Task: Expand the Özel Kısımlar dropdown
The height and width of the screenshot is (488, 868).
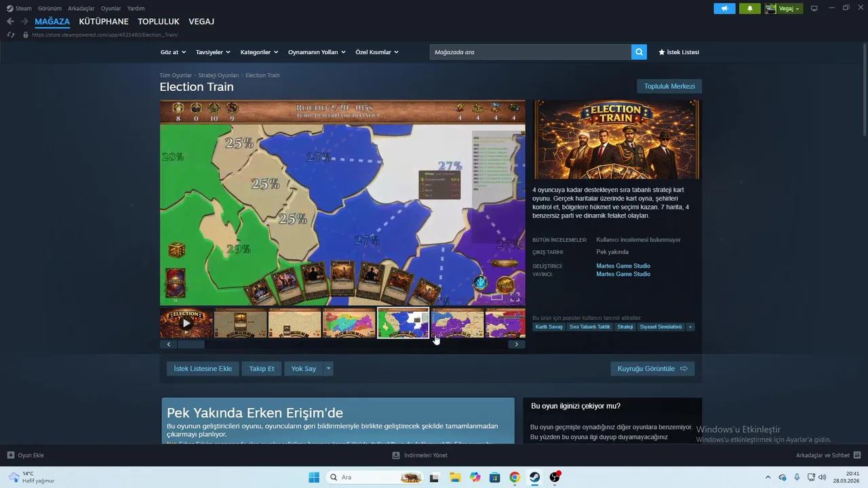Action: (377, 52)
